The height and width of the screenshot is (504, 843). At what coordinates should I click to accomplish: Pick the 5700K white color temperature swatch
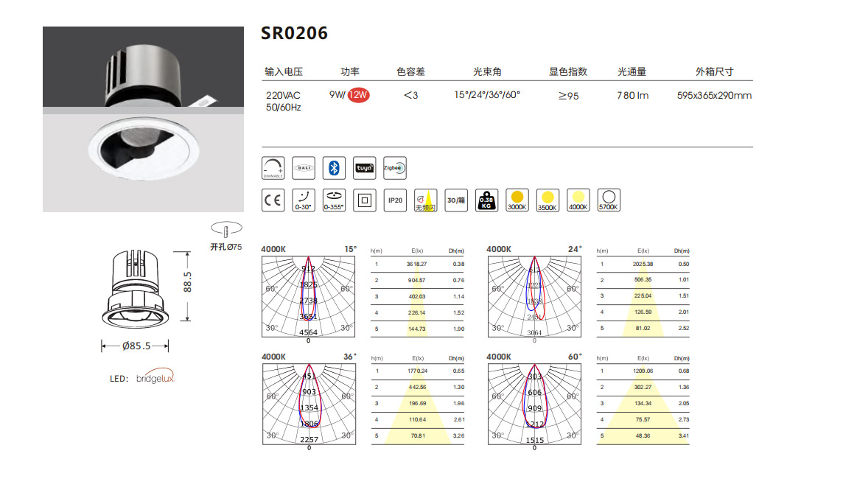coord(609,200)
